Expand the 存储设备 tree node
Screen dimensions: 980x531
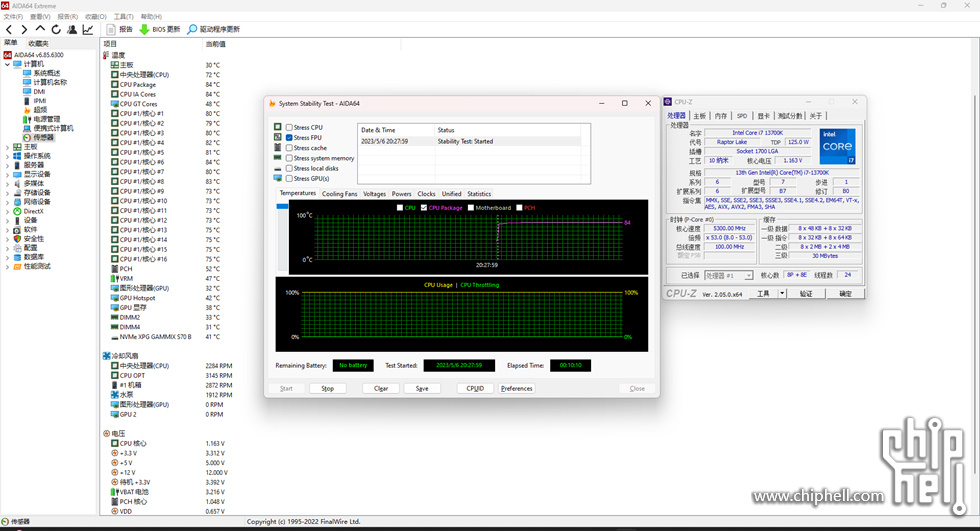click(8, 193)
